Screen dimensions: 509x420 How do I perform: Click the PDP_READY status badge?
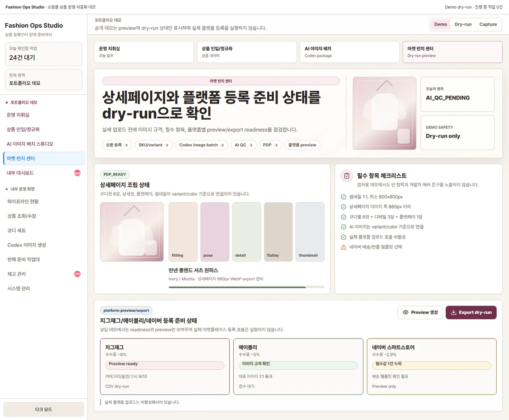[x=115, y=174]
